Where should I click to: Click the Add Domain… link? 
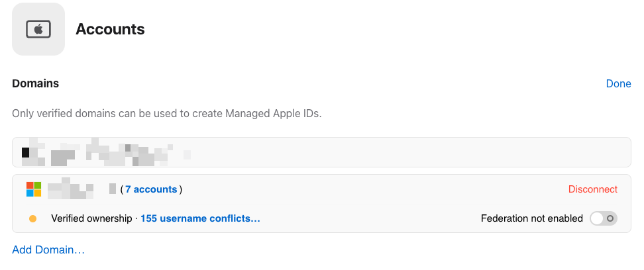(x=48, y=249)
